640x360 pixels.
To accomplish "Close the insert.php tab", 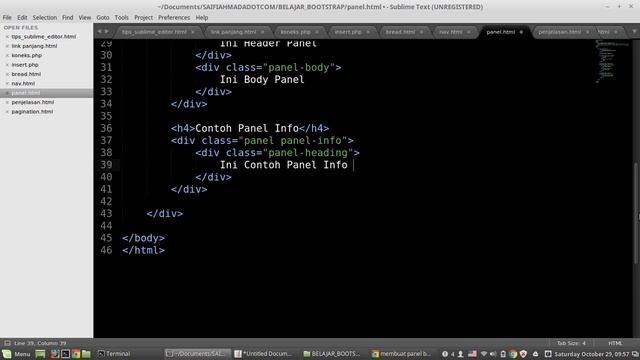I will tap(368, 32).
